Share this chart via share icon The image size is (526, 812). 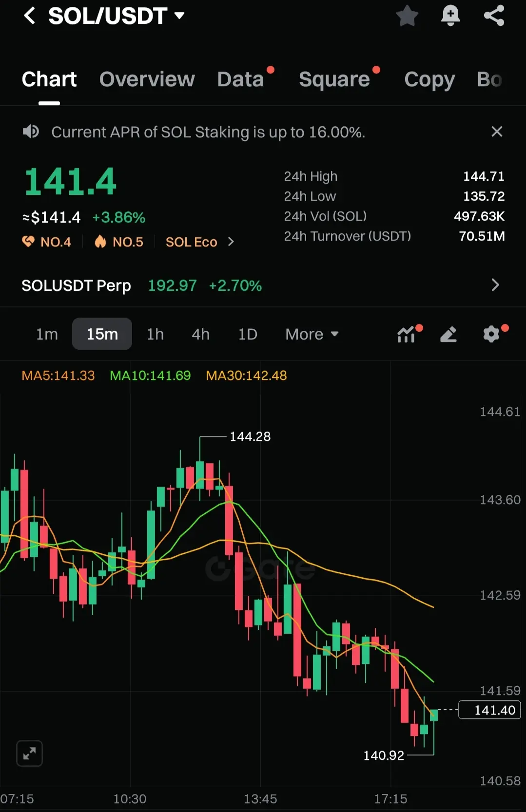[x=494, y=16]
